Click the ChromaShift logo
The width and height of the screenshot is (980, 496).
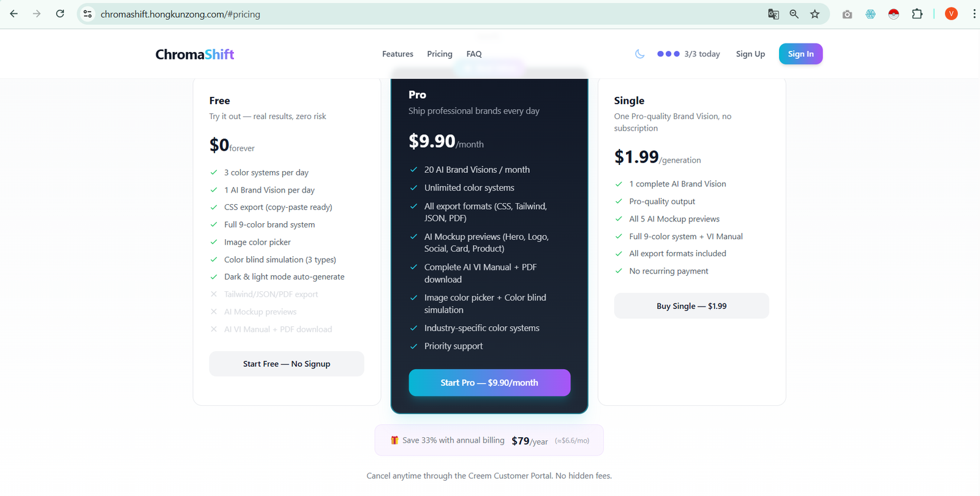point(195,54)
